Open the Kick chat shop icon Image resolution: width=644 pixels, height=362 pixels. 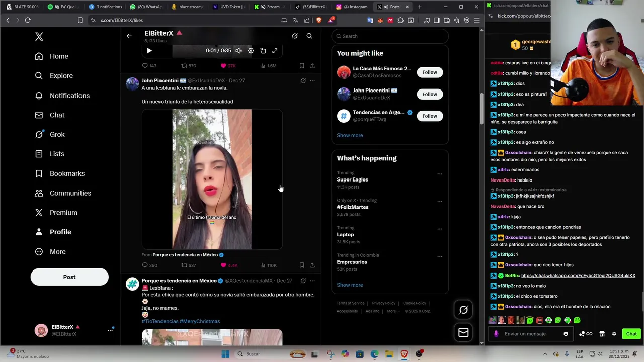[602, 334]
